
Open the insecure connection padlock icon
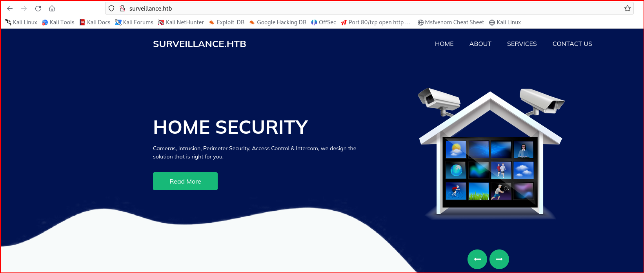[122, 8]
